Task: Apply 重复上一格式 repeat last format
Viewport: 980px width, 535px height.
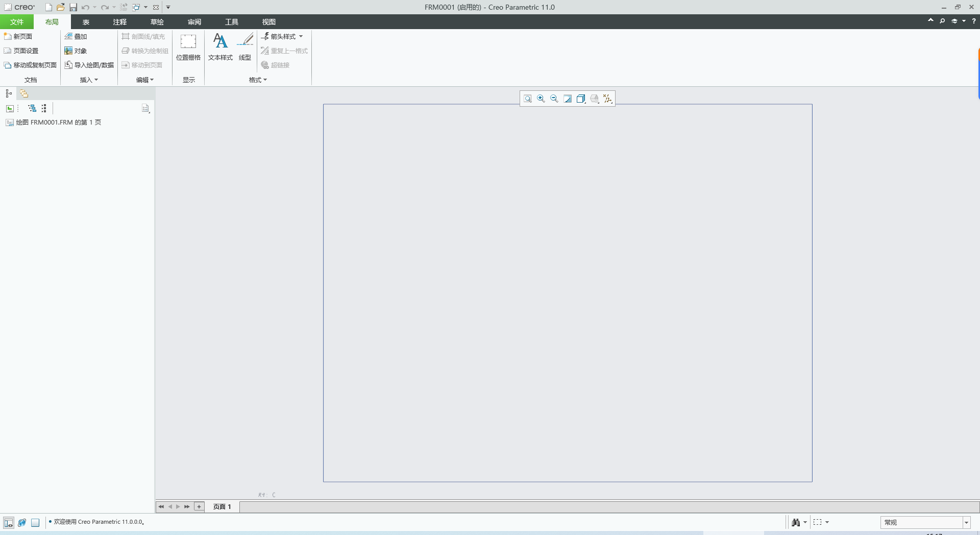Action: coord(284,51)
